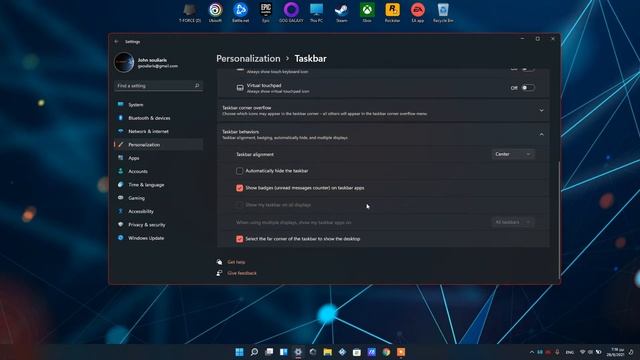Click the orange app icon on the taskbar
The width and height of the screenshot is (640, 360).
[x=401, y=352]
